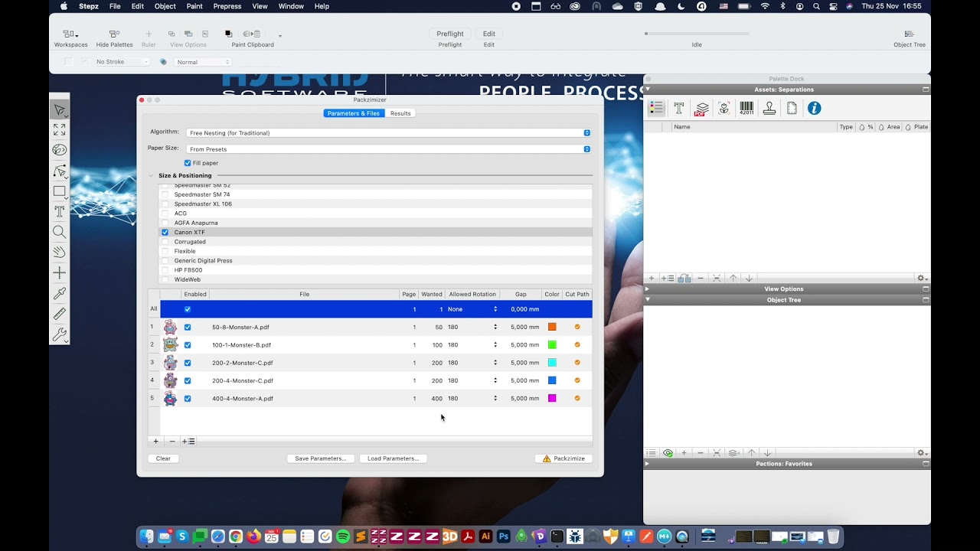
Task: Click the Clear button
Action: click(163, 458)
